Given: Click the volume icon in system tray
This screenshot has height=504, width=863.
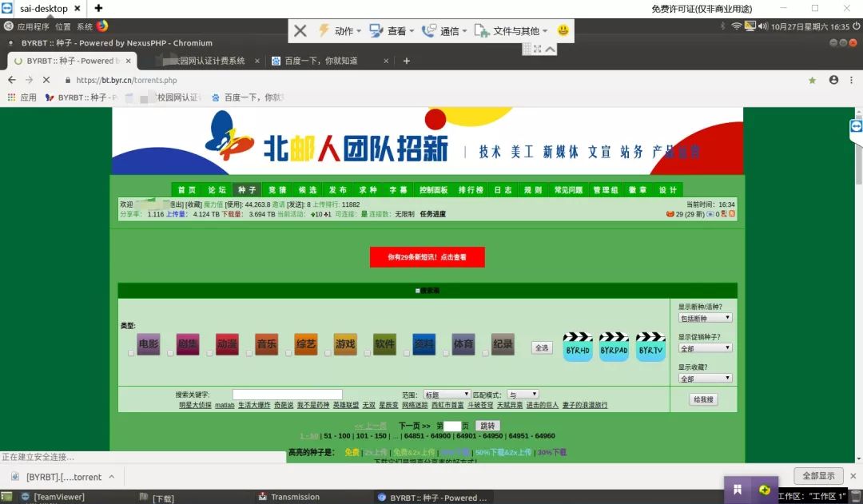Looking at the screenshot, I should click(x=763, y=26).
